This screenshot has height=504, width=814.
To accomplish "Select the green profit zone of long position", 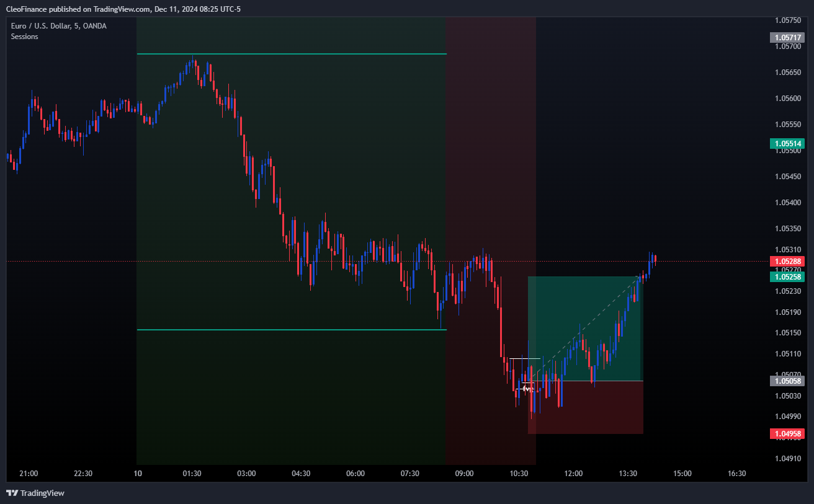I will click(585, 329).
